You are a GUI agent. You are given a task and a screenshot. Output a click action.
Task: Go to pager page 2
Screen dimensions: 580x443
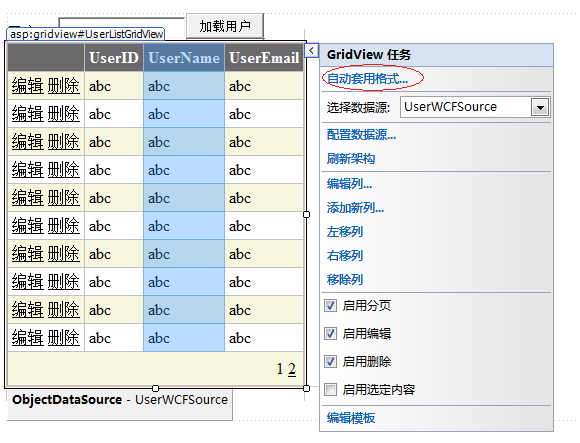292,369
